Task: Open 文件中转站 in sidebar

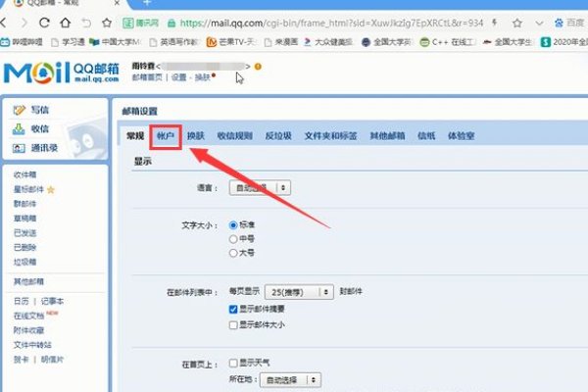Action: coord(32,345)
